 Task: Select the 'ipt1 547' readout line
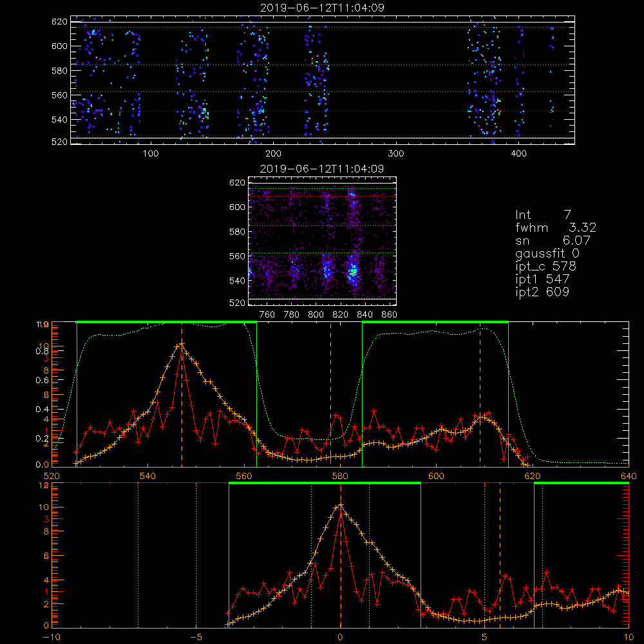(x=542, y=279)
